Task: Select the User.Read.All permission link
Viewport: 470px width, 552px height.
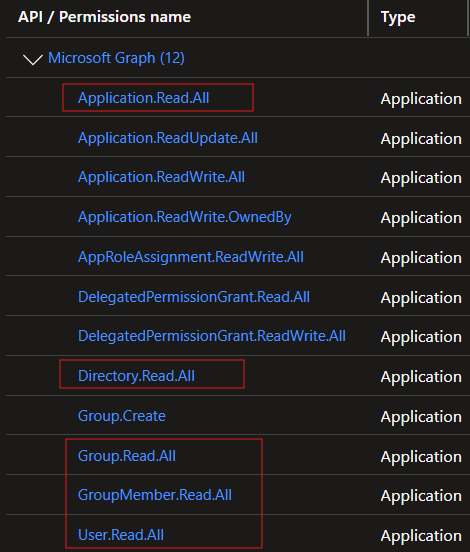Action: pyautogui.click(x=121, y=535)
